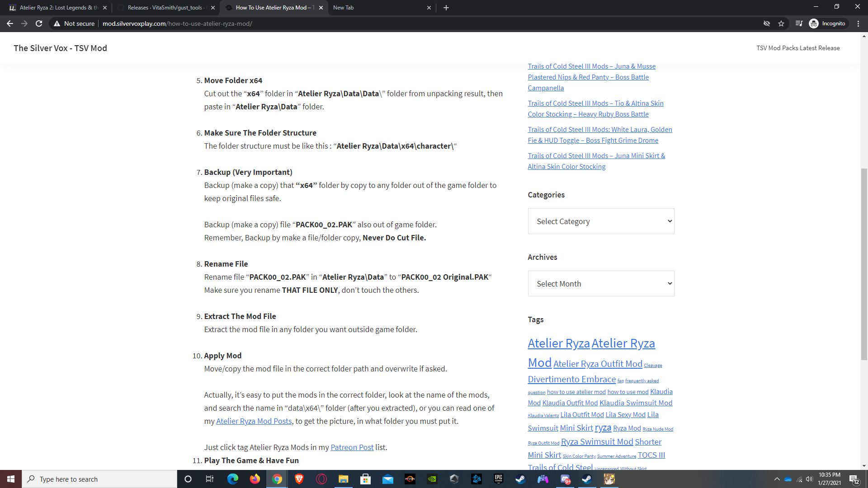Open the Tio & Altina Skin Color Stocking post
This screenshot has width=868, height=488.
tap(595, 109)
